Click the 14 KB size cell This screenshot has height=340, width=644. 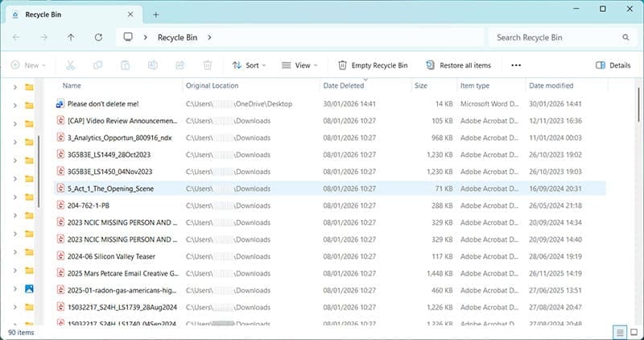coord(444,104)
